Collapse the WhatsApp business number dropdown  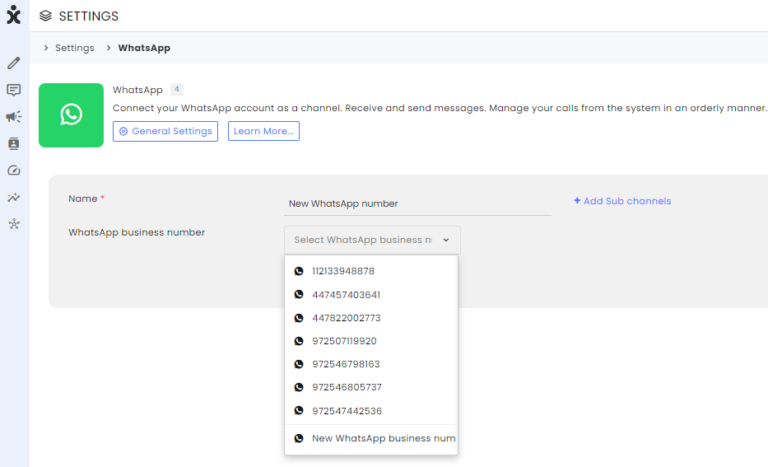point(372,240)
